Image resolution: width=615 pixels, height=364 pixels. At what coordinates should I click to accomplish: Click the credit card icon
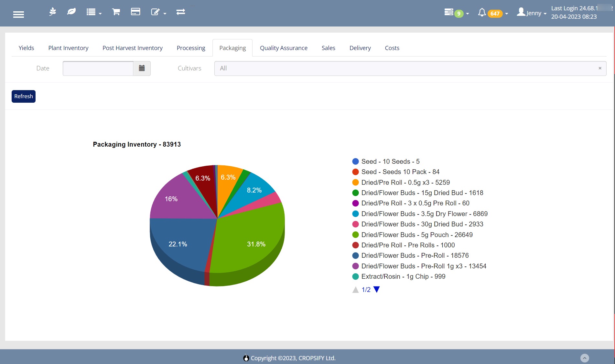pos(135,12)
